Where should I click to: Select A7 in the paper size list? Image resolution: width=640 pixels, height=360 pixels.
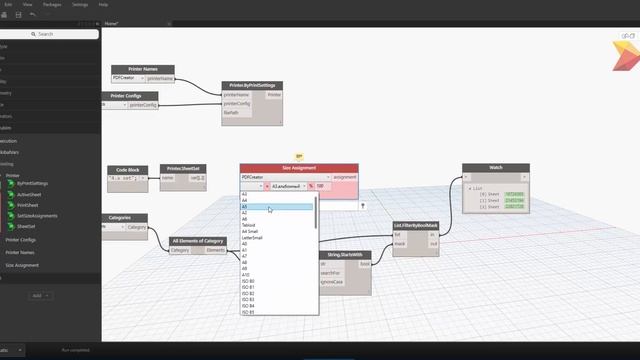click(277, 256)
